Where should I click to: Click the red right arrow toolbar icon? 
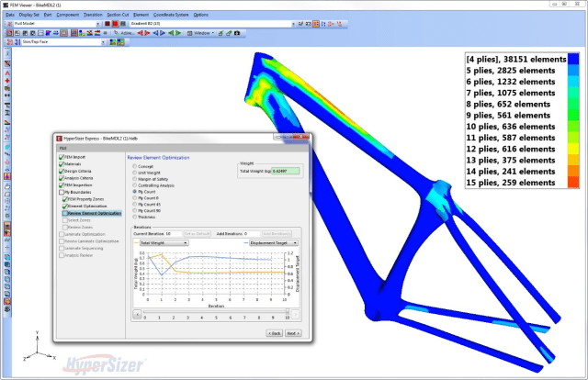click(147, 33)
